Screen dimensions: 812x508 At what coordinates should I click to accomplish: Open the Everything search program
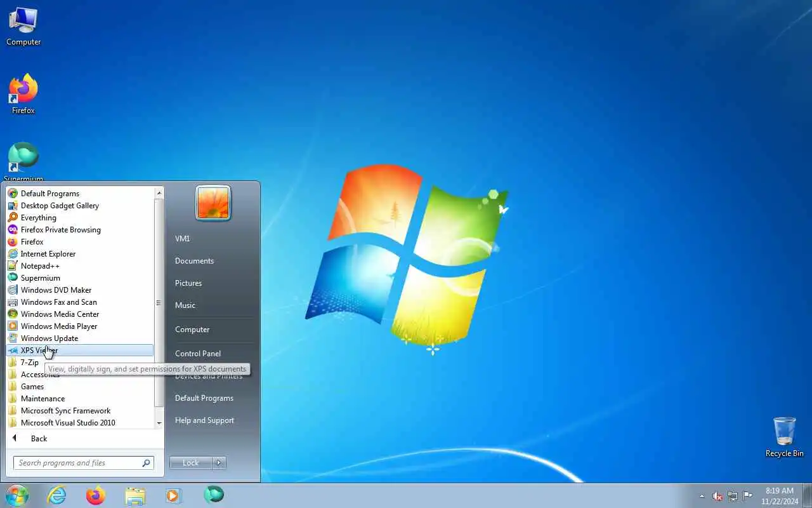point(80,218)
